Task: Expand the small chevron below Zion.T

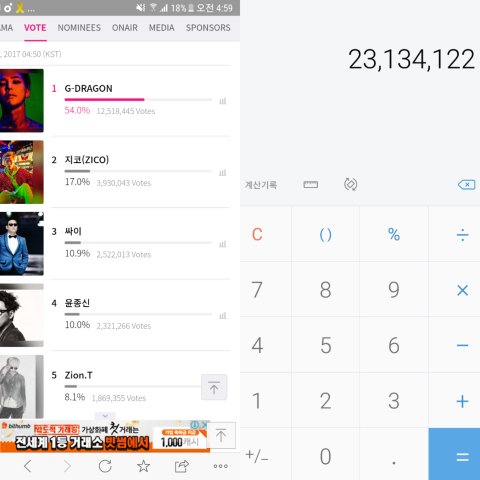Action: point(105,416)
